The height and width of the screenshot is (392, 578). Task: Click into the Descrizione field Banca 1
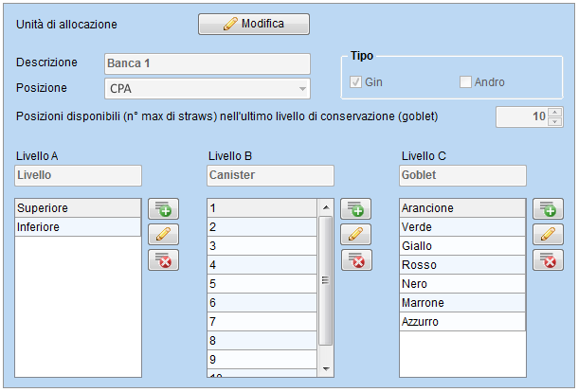point(208,63)
